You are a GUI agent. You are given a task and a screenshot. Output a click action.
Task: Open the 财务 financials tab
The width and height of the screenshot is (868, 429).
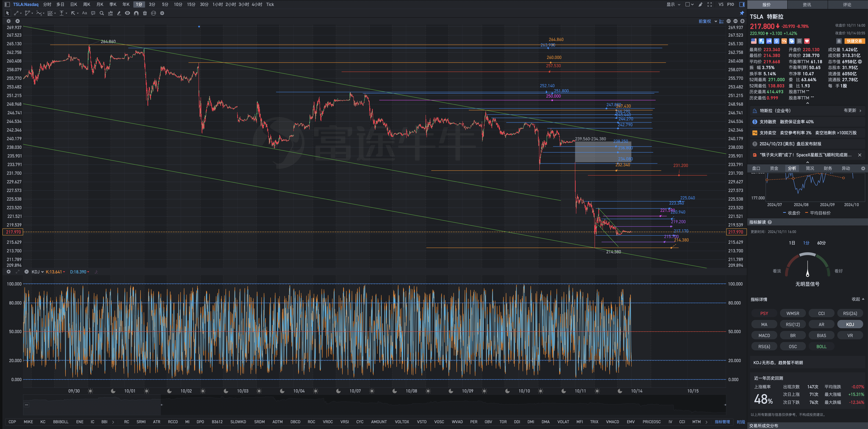(828, 168)
